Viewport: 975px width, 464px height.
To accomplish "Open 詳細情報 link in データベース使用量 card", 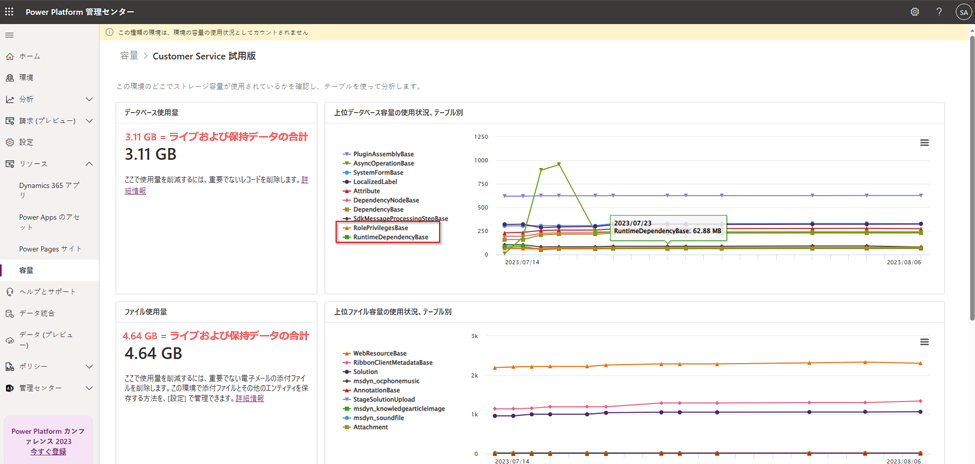I will pyautogui.click(x=136, y=191).
